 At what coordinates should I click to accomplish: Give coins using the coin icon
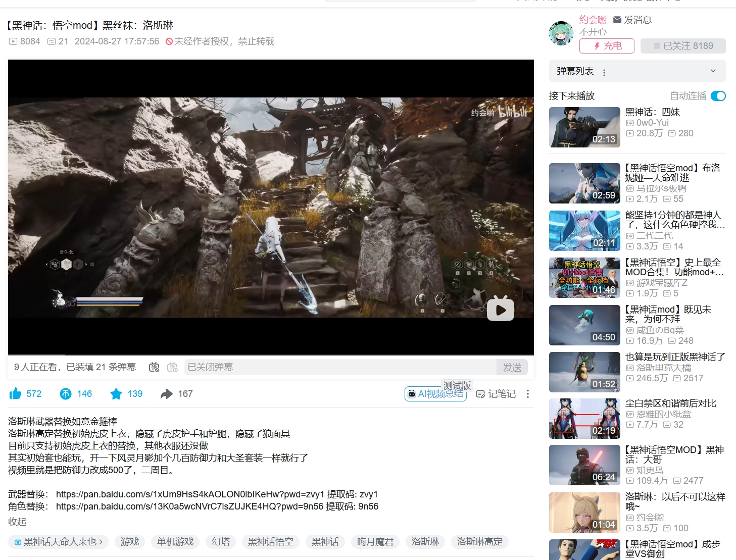(66, 394)
